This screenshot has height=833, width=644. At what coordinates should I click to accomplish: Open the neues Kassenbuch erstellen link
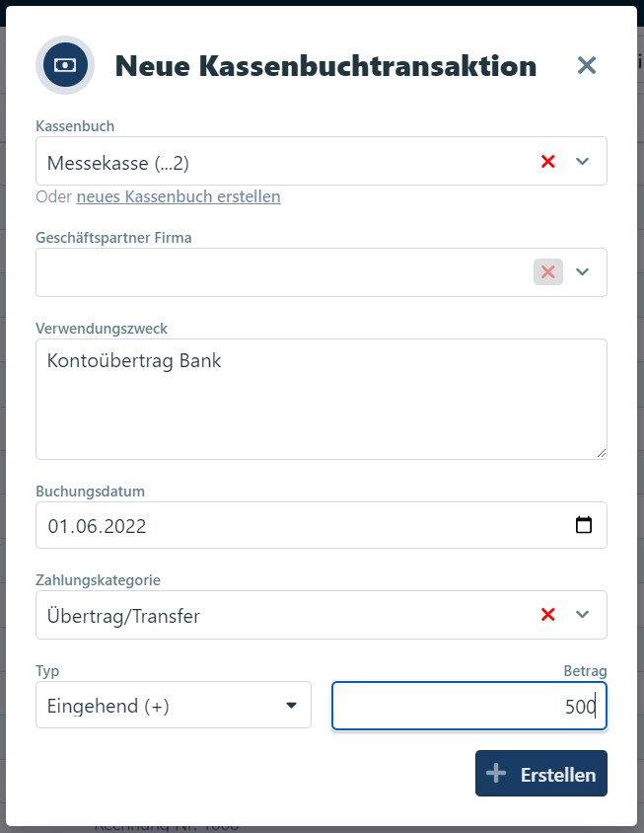pyautogui.click(x=179, y=196)
